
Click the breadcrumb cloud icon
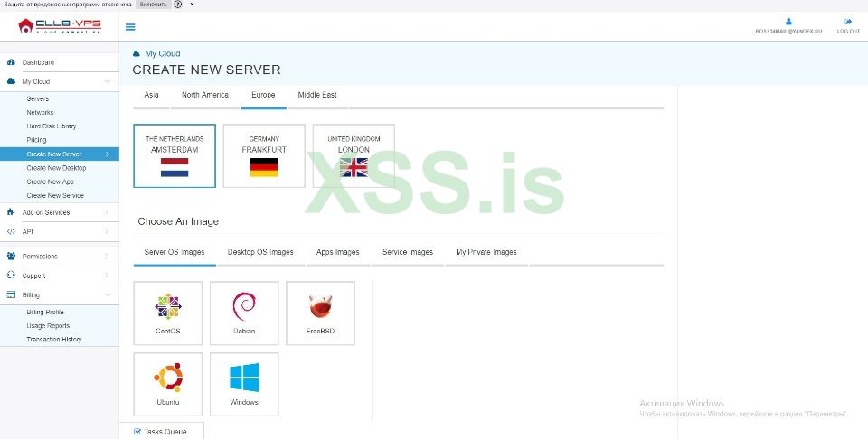coord(137,54)
